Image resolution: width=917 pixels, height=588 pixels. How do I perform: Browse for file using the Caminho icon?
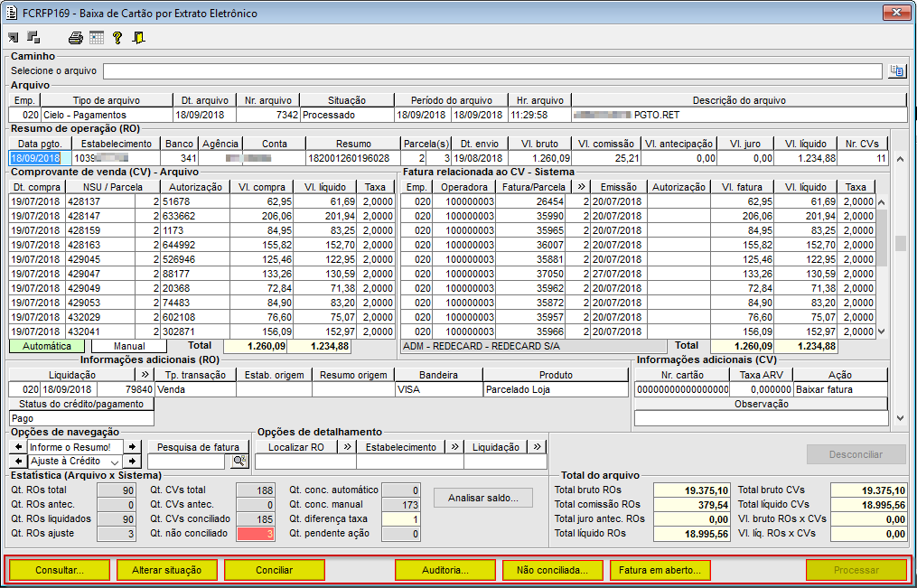pyautogui.click(x=895, y=71)
